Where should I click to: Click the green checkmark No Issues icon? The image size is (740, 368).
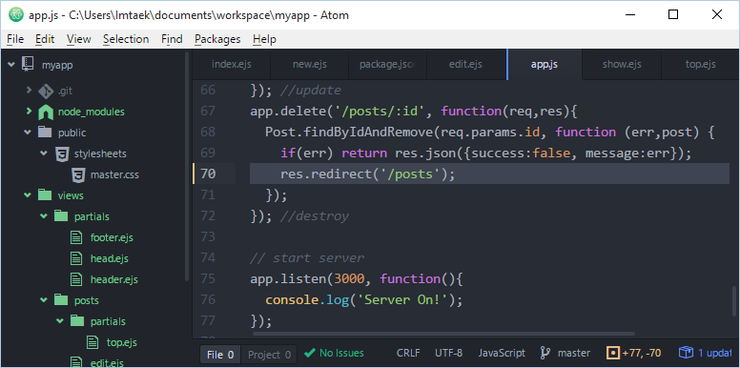pos(310,352)
